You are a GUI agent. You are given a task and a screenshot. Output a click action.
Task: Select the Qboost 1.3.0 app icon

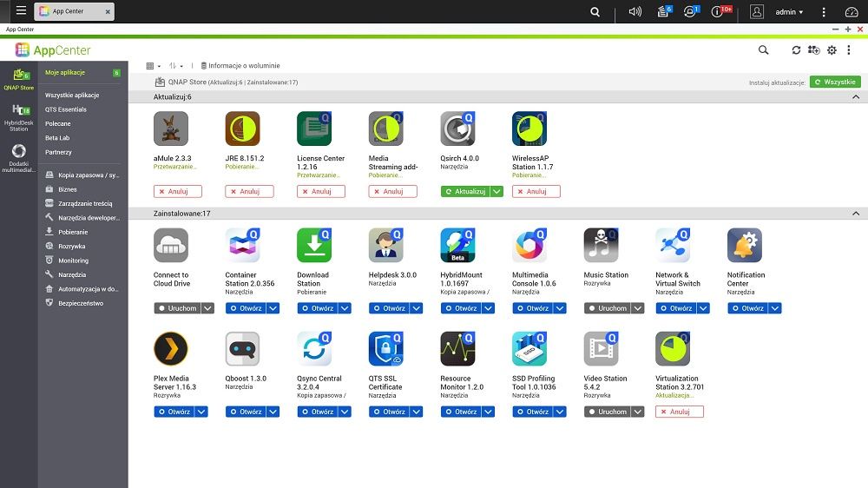[242, 349]
